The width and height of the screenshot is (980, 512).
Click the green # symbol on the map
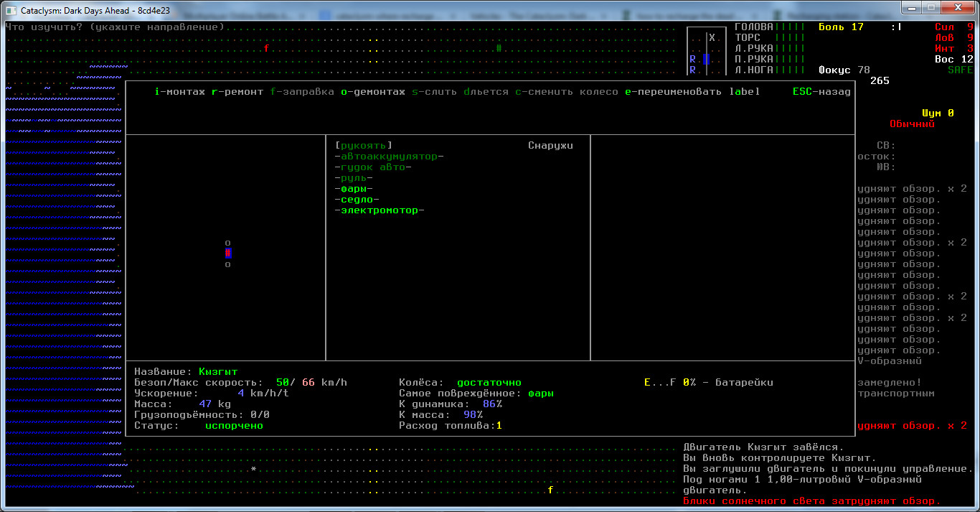(x=499, y=48)
